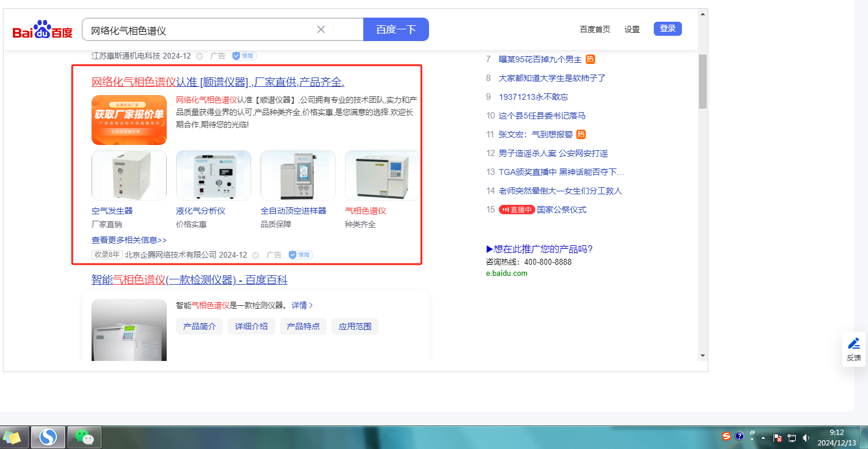
Task: Click the 保障 shield badge on 北京企腾 ad
Action: (x=300, y=255)
